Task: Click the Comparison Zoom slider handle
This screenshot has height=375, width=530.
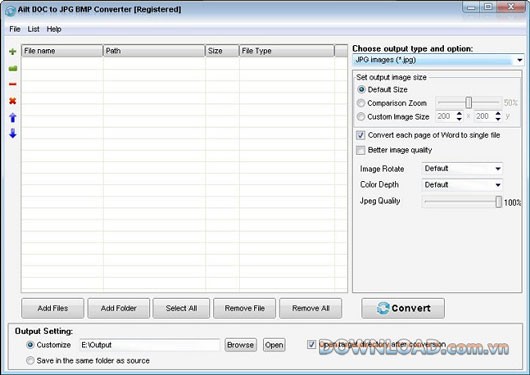Action: [x=468, y=102]
